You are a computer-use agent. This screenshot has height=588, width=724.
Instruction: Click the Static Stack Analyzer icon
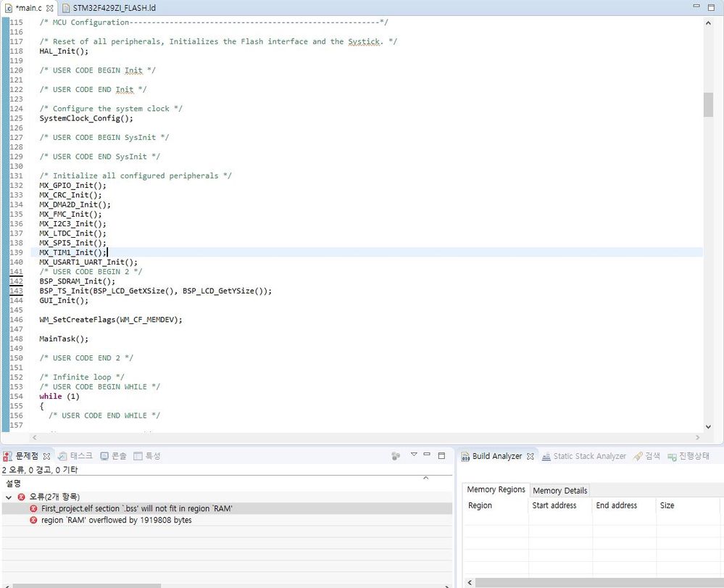pos(546,456)
